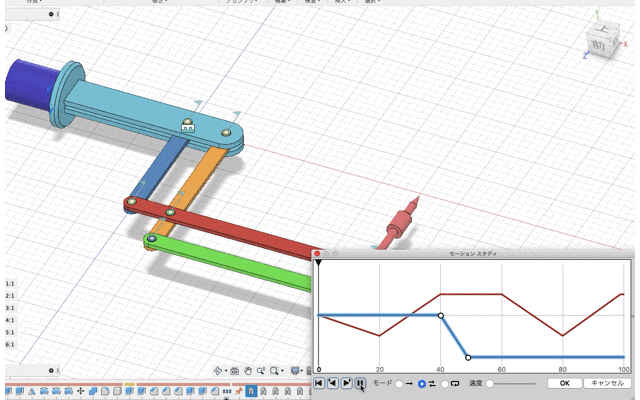This screenshot has width=640, height=400.
Task: Select the lower blue curve keyframe near step 50
Action: coord(468,358)
